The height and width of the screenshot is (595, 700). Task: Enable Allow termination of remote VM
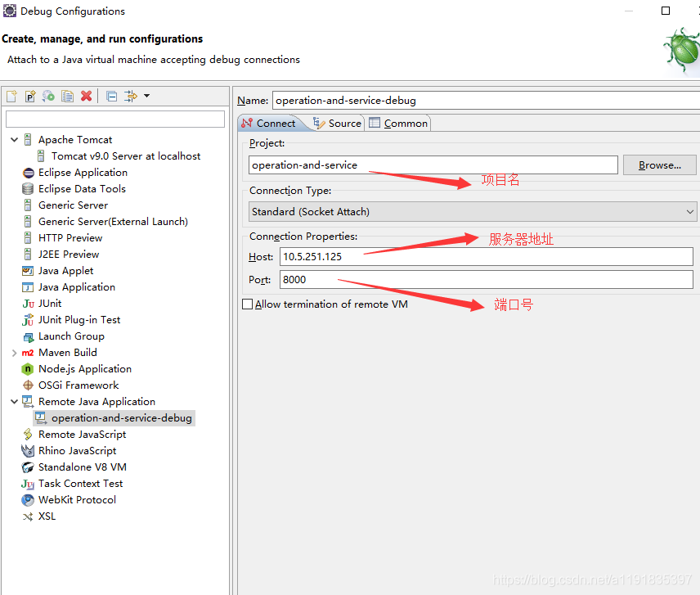coord(247,304)
